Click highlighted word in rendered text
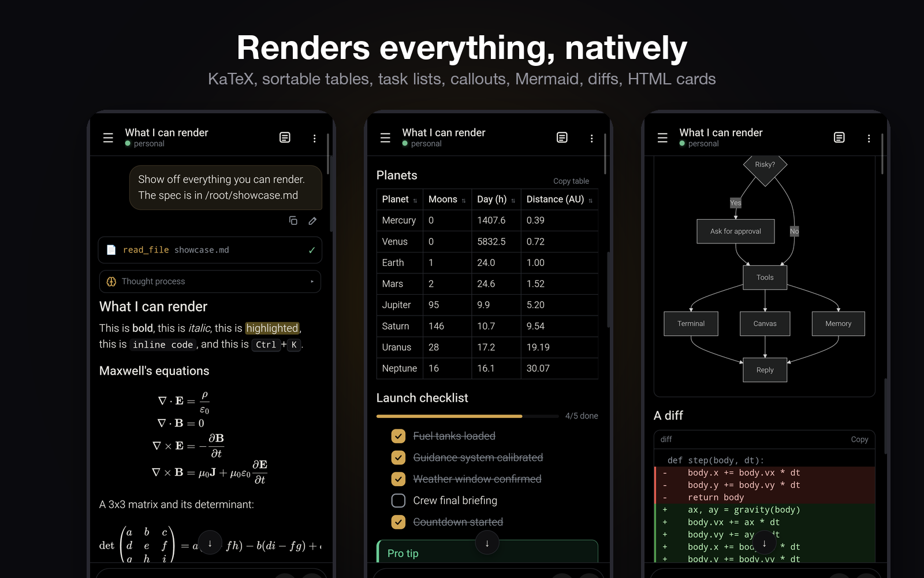The image size is (924, 578). (272, 328)
